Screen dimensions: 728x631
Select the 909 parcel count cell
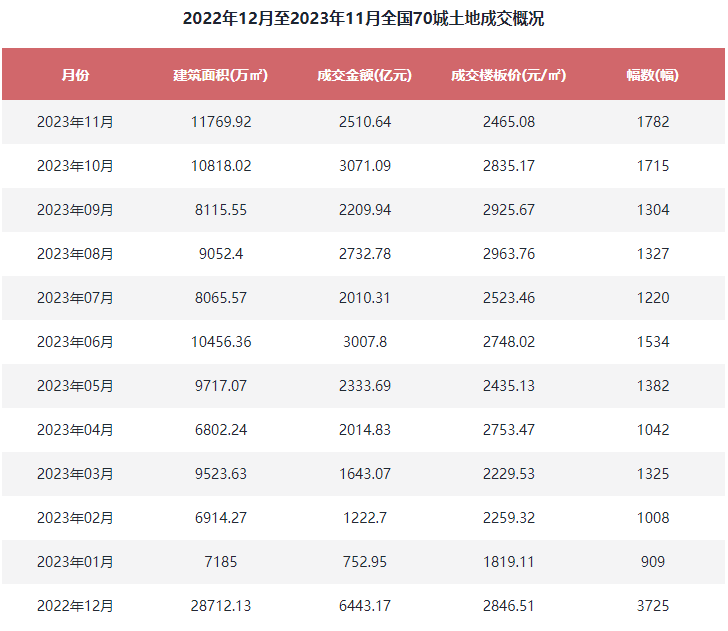pos(652,562)
